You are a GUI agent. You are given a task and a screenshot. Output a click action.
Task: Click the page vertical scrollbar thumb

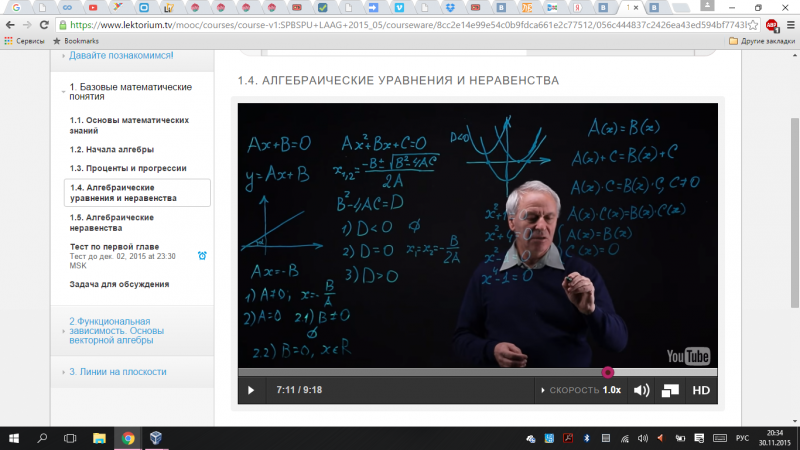[x=795, y=213]
